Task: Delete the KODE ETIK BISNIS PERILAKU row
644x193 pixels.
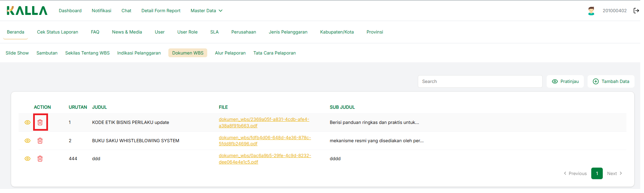Action: pos(40,122)
